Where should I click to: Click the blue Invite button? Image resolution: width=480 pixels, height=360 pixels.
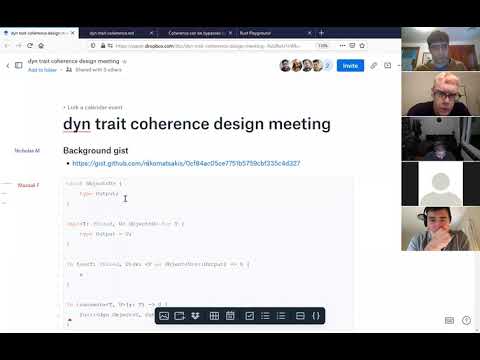tap(350, 66)
